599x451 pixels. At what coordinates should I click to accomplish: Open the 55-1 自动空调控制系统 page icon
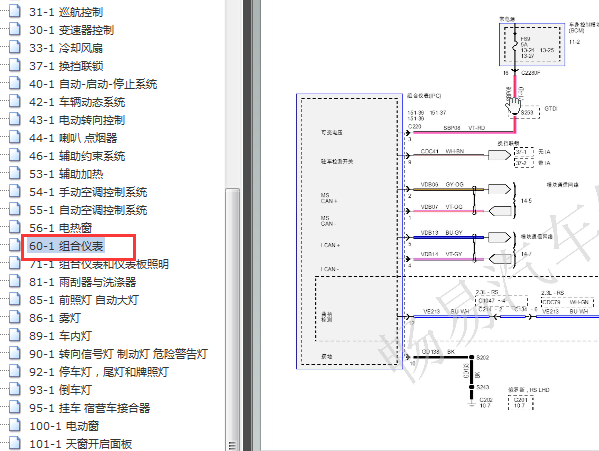(x=15, y=209)
